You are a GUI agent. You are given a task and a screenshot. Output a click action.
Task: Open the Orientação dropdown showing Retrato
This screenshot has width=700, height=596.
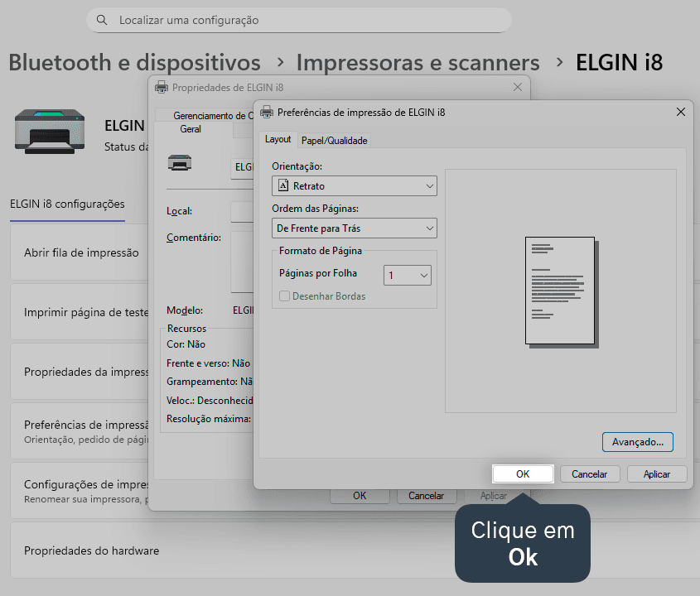coord(355,186)
